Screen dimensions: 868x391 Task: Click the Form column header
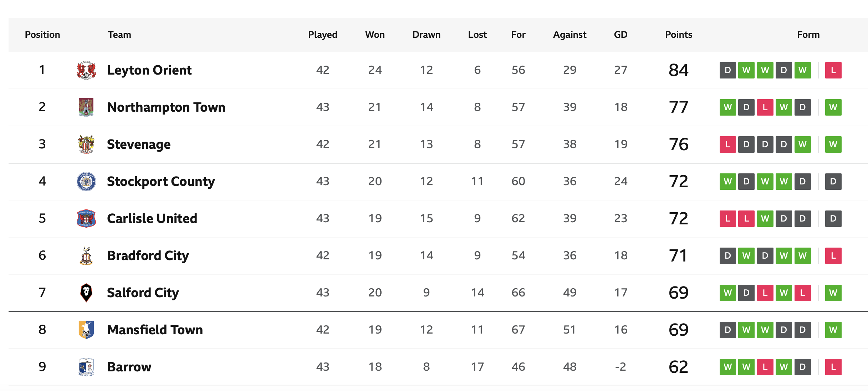pos(808,35)
